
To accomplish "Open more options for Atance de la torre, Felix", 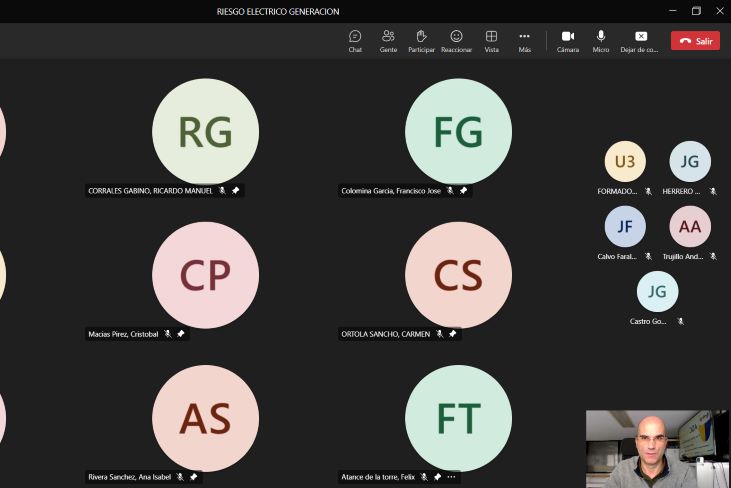I will click(451, 477).
